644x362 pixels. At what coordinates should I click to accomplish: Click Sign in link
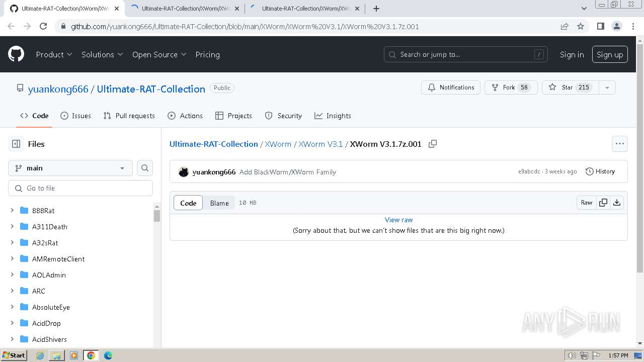(572, 54)
